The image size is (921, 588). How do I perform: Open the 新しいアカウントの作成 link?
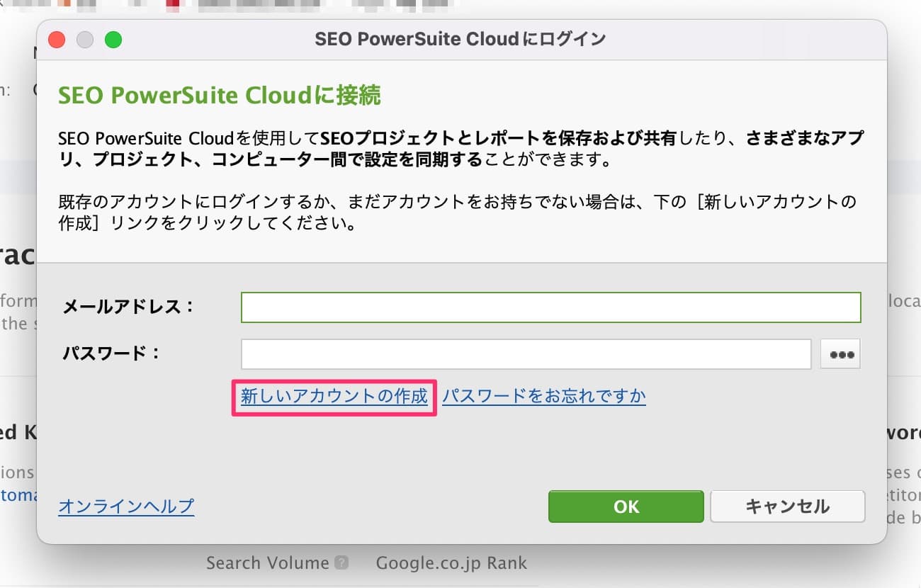(334, 395)
